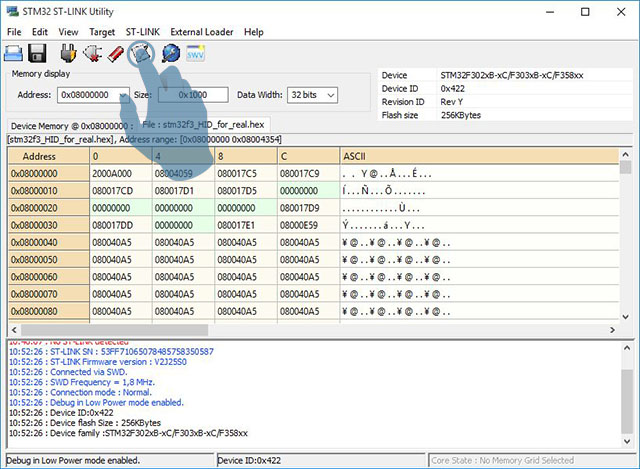This screenshot has width=640, height=469.
Task: Click the Open file toolbar icon
Action: [x=15, y=53]
